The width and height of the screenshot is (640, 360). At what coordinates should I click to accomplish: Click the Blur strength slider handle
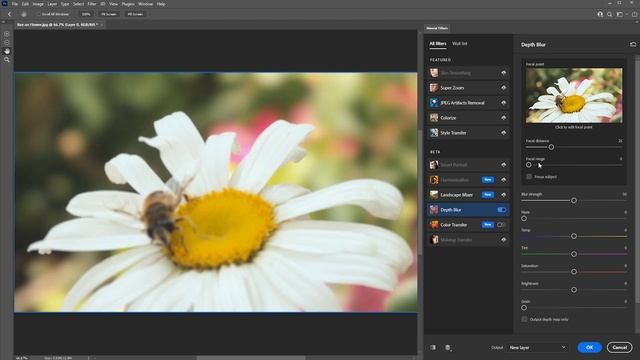click(574, 200)
